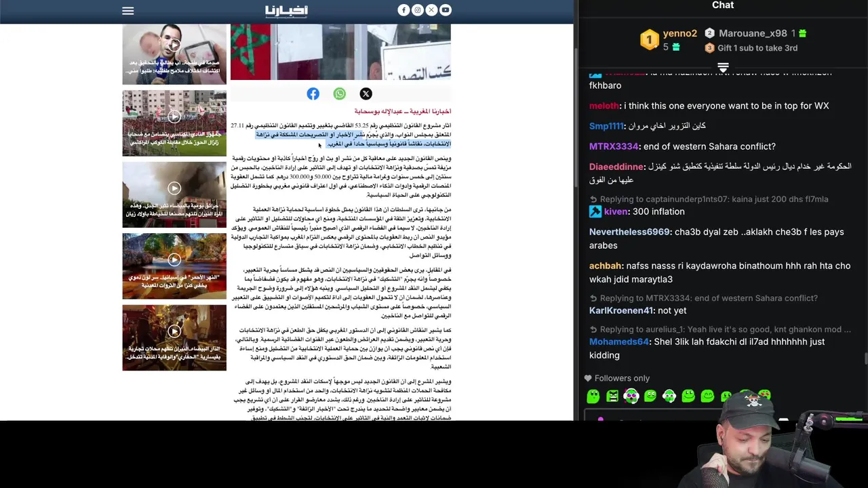Open username kiven in chat
Image resolution: width=868 pixels, height=488 pixels.
tap(616, 211)
